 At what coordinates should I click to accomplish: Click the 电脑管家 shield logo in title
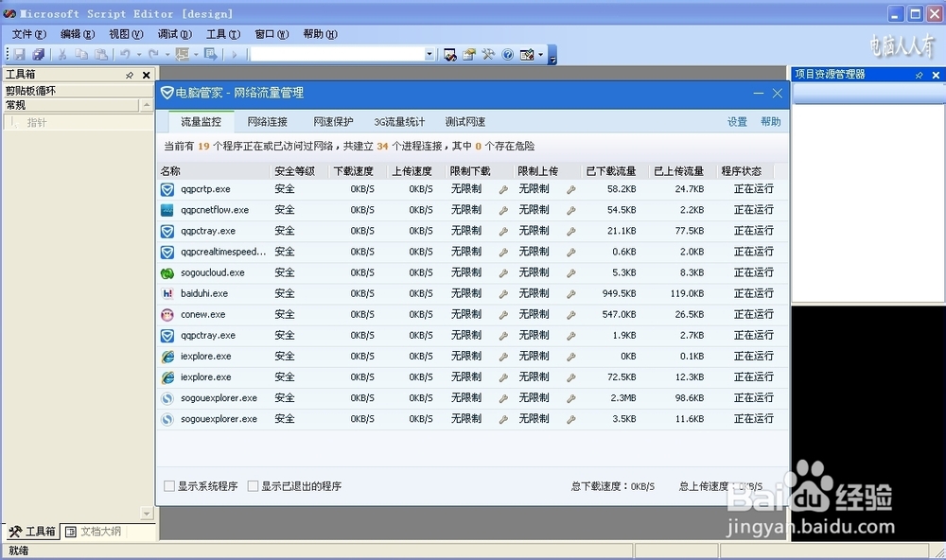coord(167,93)
